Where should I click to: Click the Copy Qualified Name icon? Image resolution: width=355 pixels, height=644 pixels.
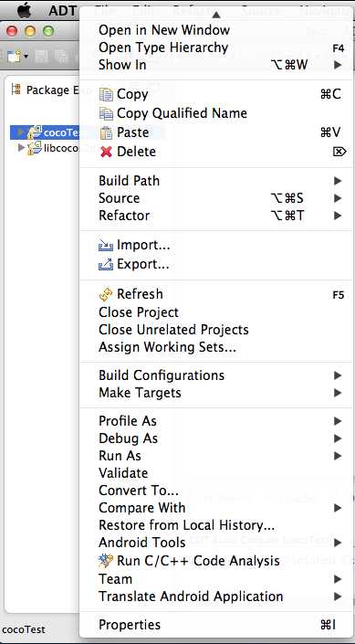106,113
